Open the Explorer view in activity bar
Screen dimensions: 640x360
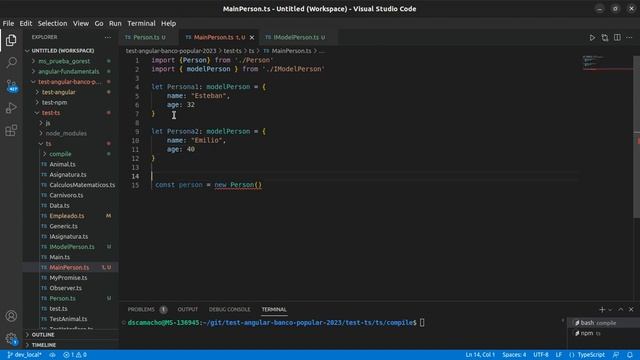[11, 40]
